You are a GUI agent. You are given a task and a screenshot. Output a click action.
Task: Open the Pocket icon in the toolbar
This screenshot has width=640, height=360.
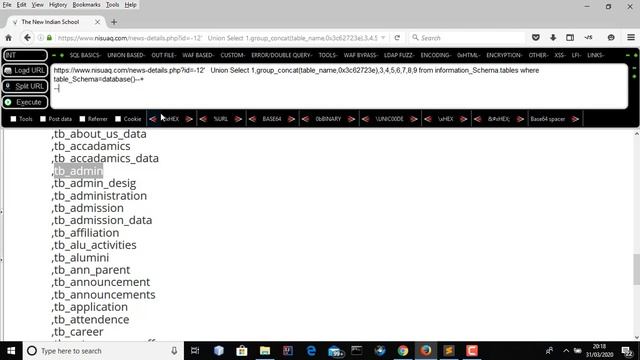[x=536, y=38]
